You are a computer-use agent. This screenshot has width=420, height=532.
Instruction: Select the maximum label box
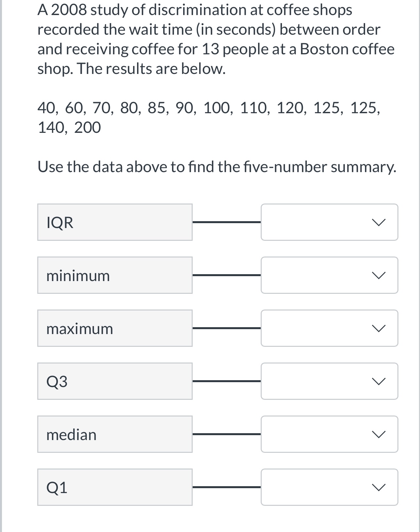point(115,328)
